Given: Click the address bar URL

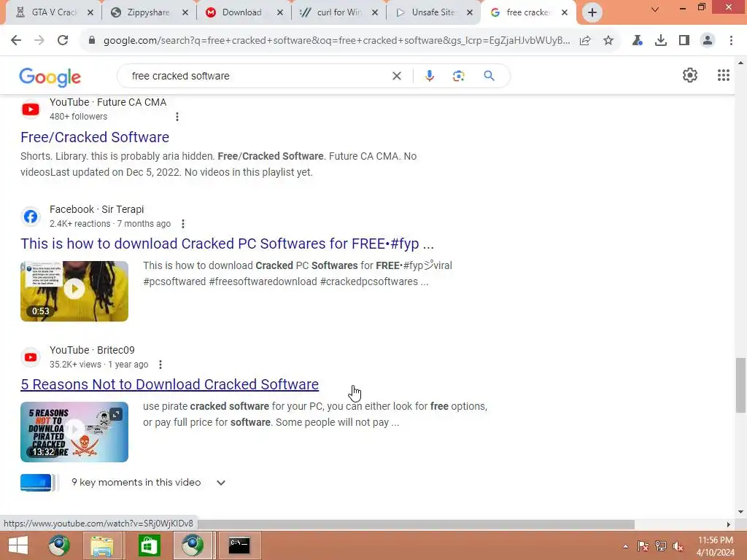Looking at the screenshot, I should click(336, 41).
